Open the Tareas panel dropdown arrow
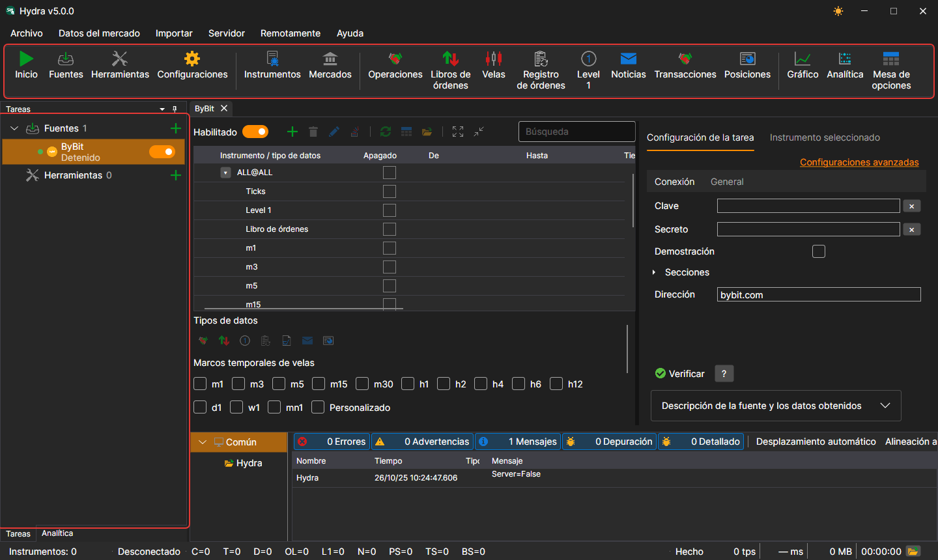 pyautogui.click(x=162, y=109)
